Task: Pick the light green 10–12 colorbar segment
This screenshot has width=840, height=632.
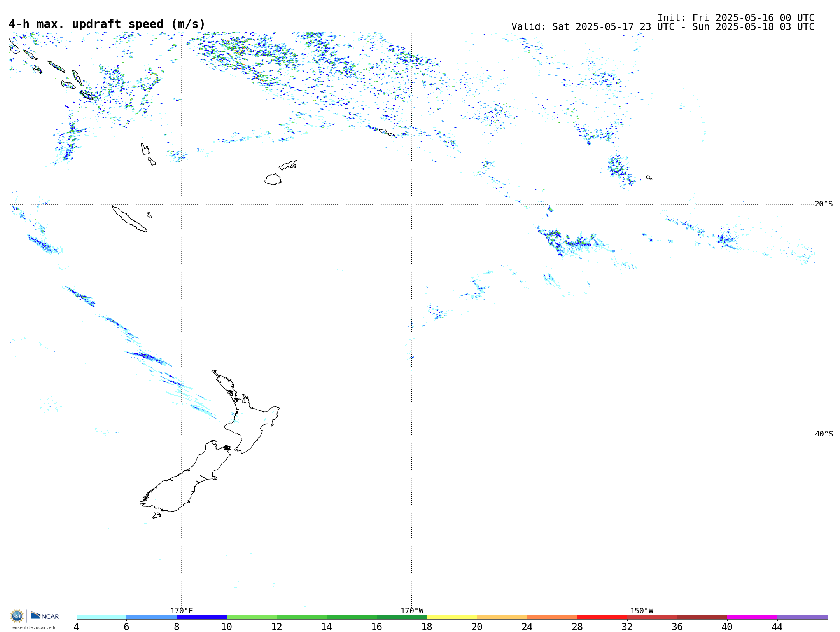Action: pos(252,617)
